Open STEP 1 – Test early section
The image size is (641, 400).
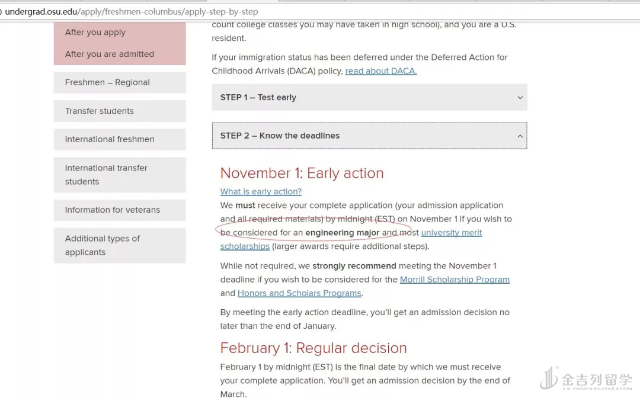coord(258,97)
